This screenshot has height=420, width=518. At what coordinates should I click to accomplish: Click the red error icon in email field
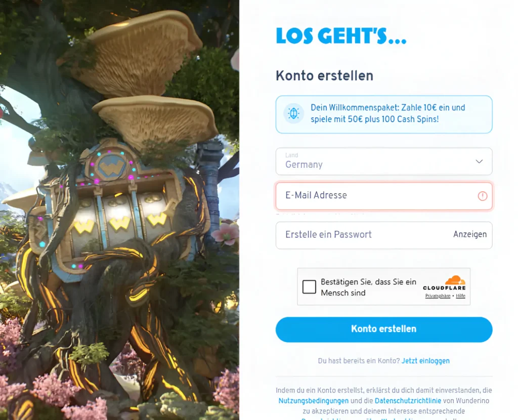(482, 196)
